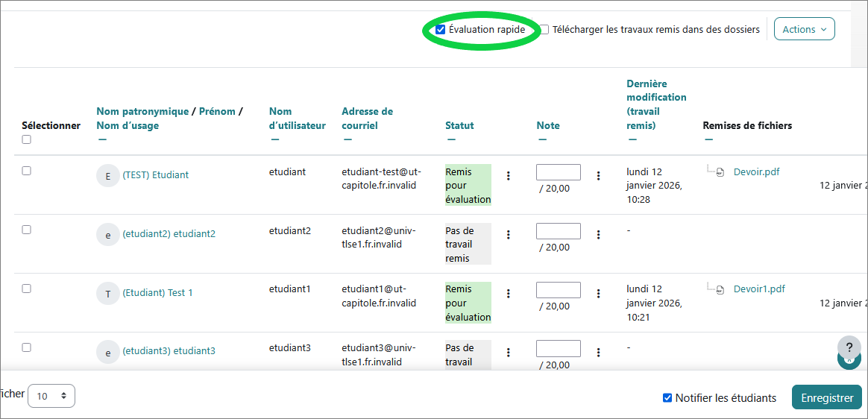Open the rows-per-page dropdown showing 10

click(51, 396)
